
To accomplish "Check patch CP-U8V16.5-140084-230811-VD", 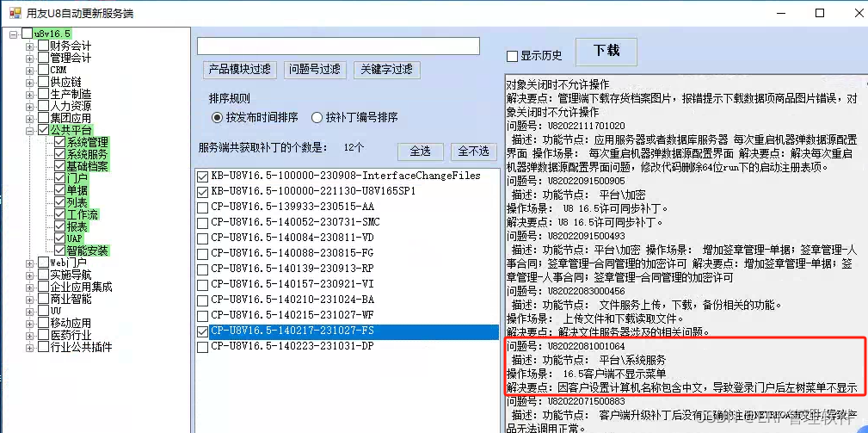I will [203, 238].
